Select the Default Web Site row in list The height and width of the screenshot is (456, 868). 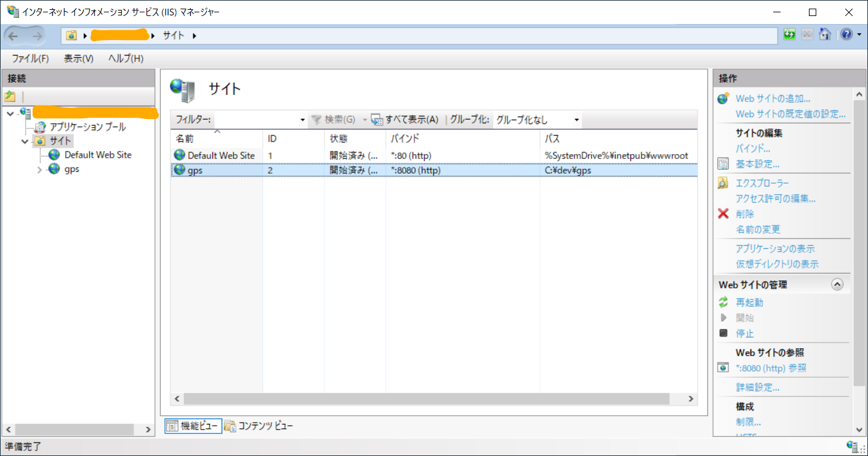tap(433, 155)
